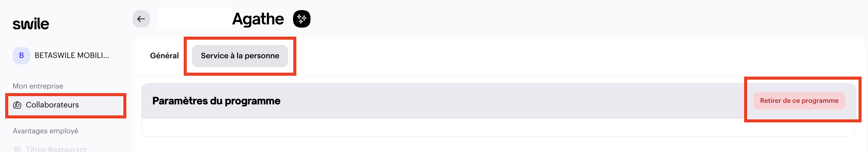Click the Avantages employé section label
The image size is (868, 152).
pyautogui.click(x=45, y=131)
